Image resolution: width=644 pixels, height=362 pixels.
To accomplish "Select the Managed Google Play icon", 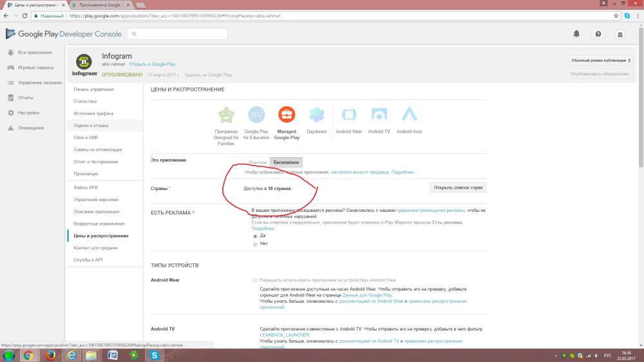I will [x=287, y=115].
